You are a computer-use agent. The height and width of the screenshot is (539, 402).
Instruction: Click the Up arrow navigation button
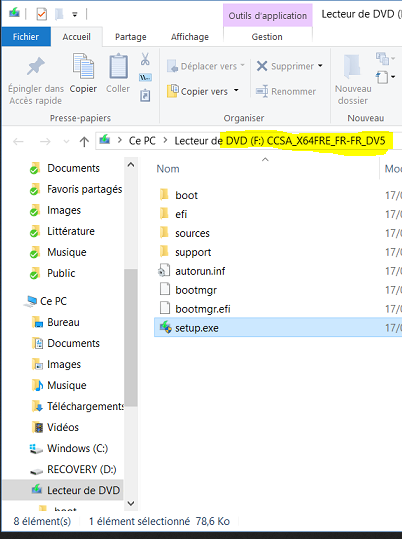(84, 141)
